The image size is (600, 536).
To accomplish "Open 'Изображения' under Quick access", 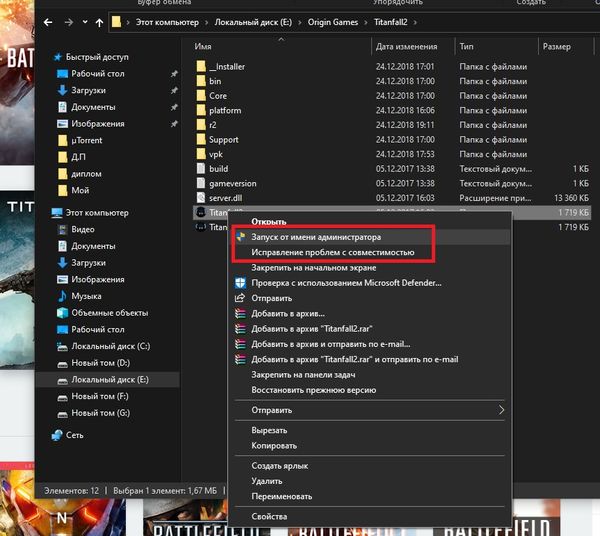I will coord(98,124).
